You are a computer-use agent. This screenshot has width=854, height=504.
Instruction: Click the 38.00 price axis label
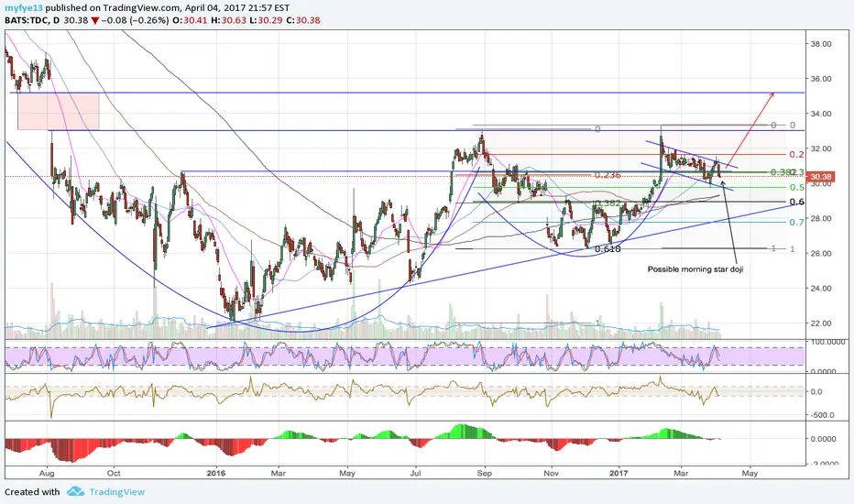[x=821, y=44]
